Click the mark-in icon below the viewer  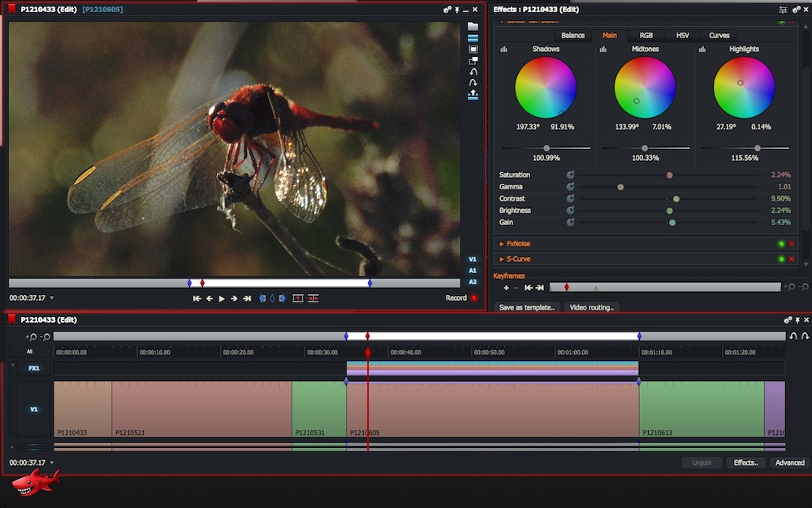click(x=261, y=298)
